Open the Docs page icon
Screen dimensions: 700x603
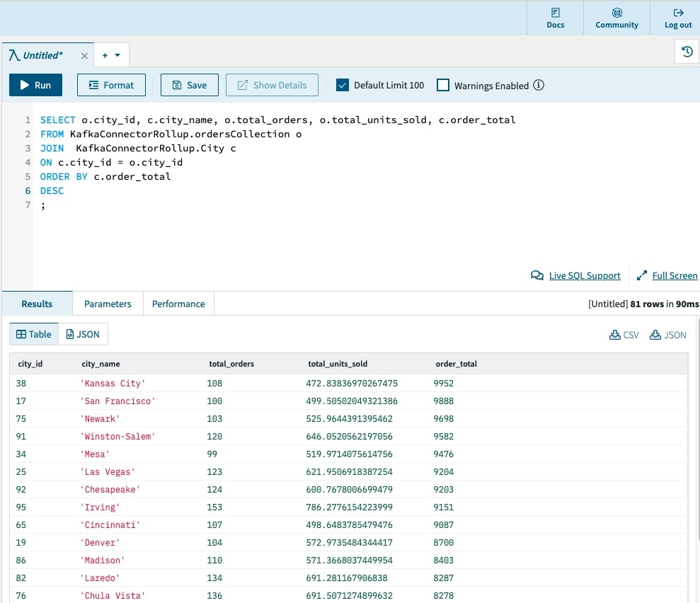coord(556,13)
